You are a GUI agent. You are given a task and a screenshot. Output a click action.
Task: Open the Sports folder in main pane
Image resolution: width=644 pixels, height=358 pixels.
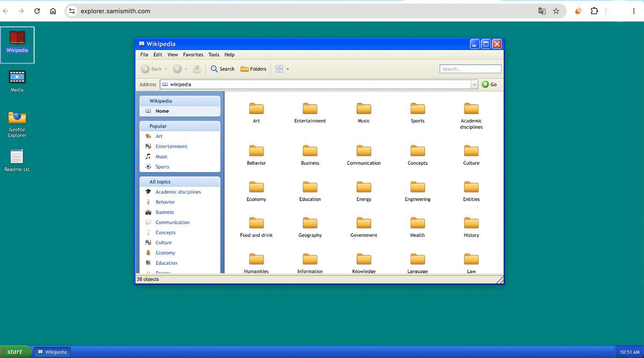(418, 108)
